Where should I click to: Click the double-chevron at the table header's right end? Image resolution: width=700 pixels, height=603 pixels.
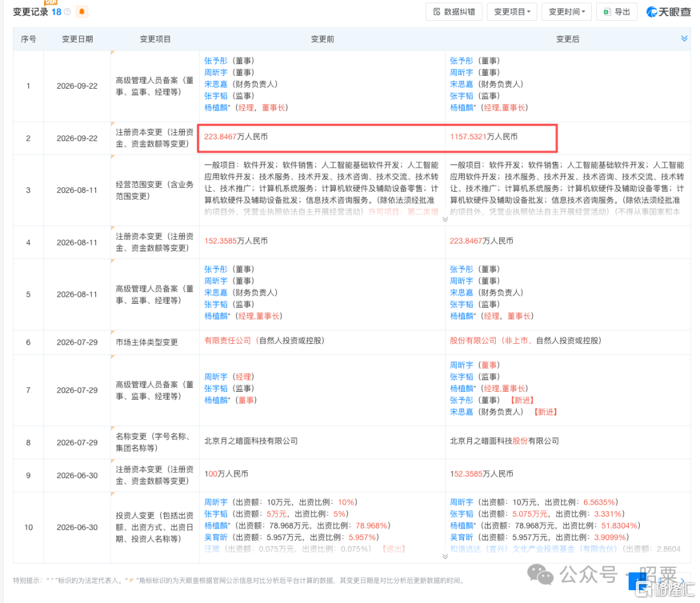pyautogui.click(x=684, y=39)
